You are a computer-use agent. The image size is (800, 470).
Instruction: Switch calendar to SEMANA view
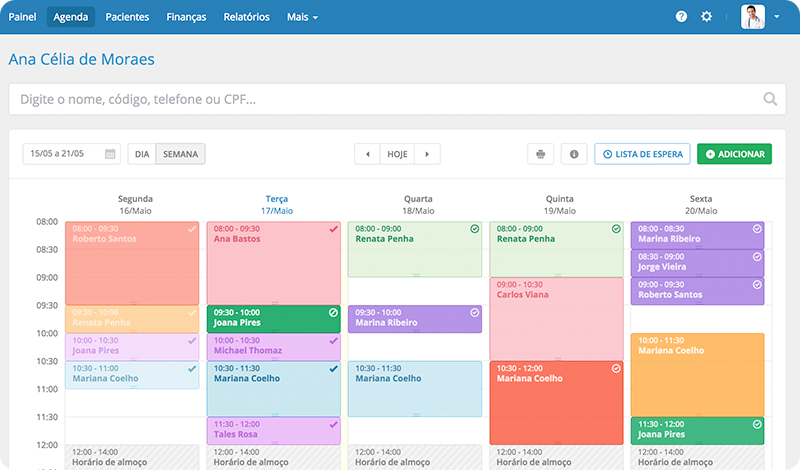(x=180, y=154)
